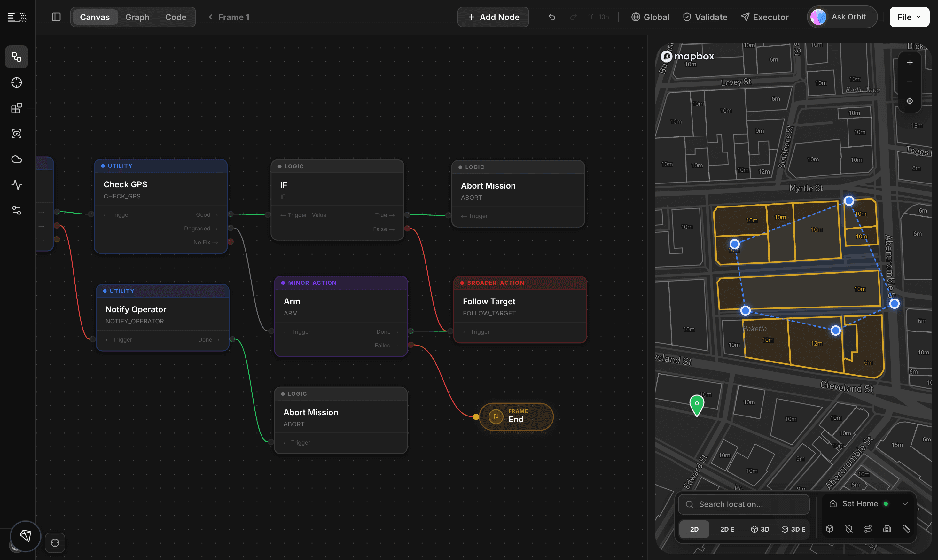The width and height of the screenshot is (938, 560).
Task: Click the Check GPS Degraded output port
Action: [231, 228]
